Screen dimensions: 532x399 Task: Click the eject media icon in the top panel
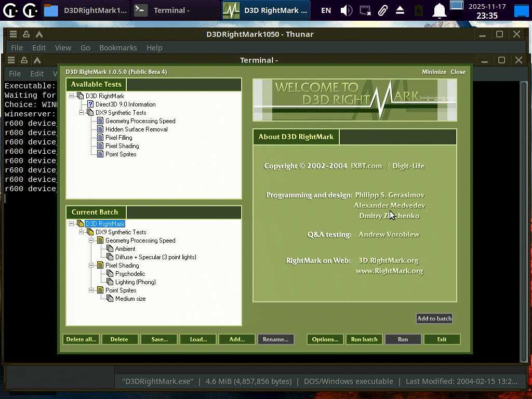point(400,10)
